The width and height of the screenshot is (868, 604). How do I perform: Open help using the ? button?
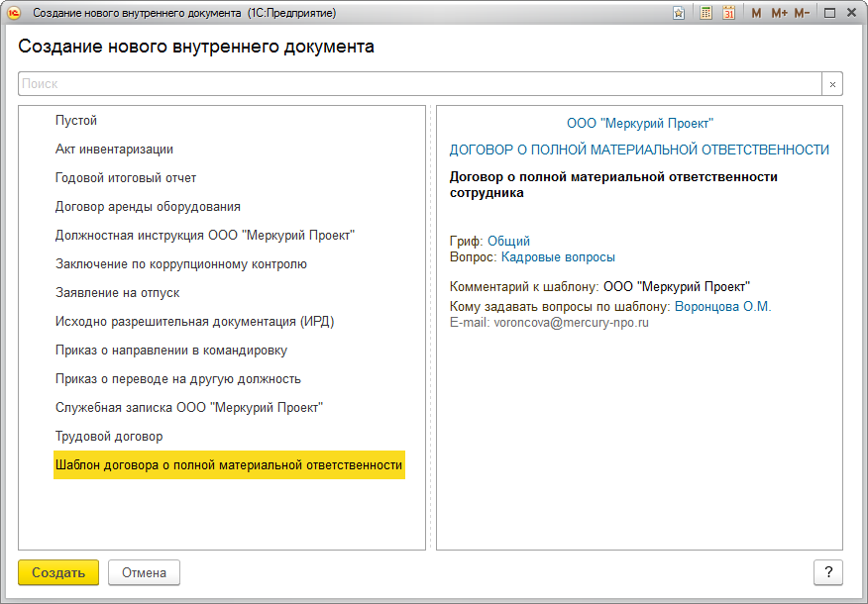tap(830, 572)
